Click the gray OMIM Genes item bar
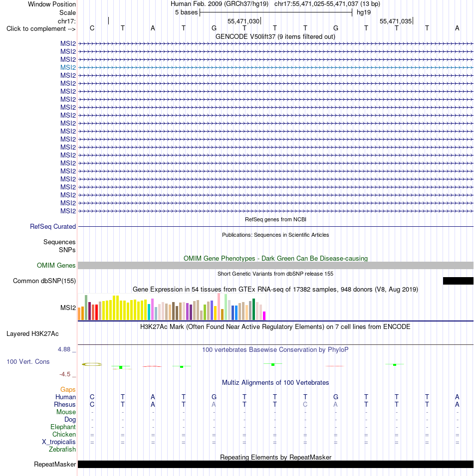The image size is (474, 476). pos(275,265)
